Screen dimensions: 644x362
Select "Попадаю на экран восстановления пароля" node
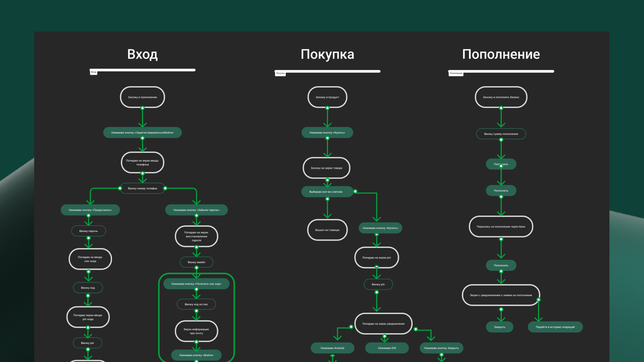(x=196, y=236)
